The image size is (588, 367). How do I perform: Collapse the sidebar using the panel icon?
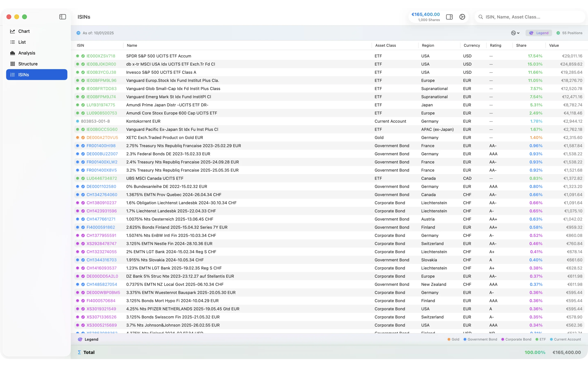click(x=62, y=17)
